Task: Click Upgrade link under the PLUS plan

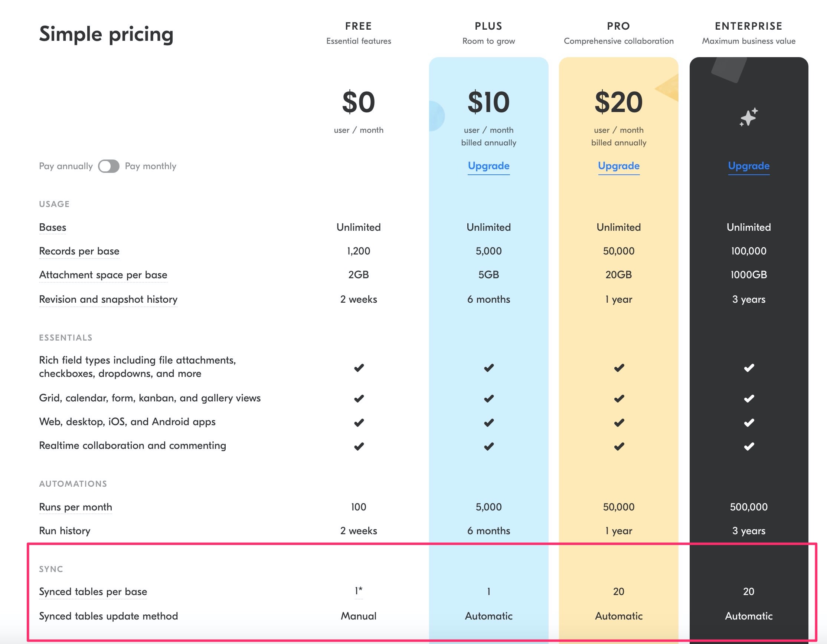Action: [488, 166]
